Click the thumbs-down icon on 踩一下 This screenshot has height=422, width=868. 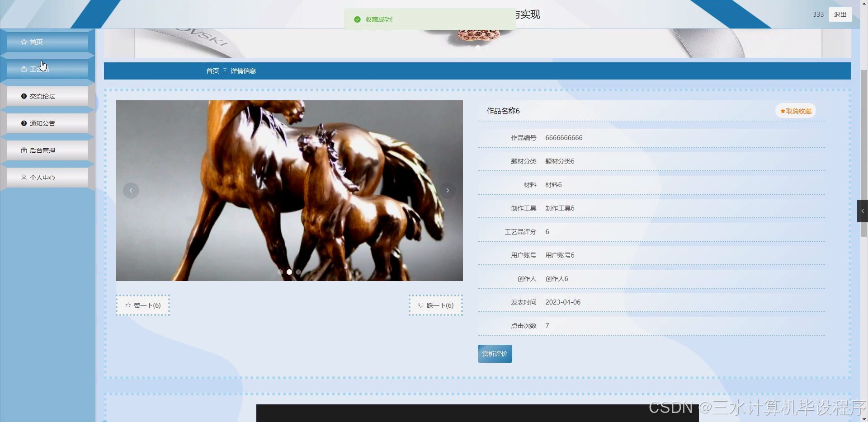[x=420, y=305]
